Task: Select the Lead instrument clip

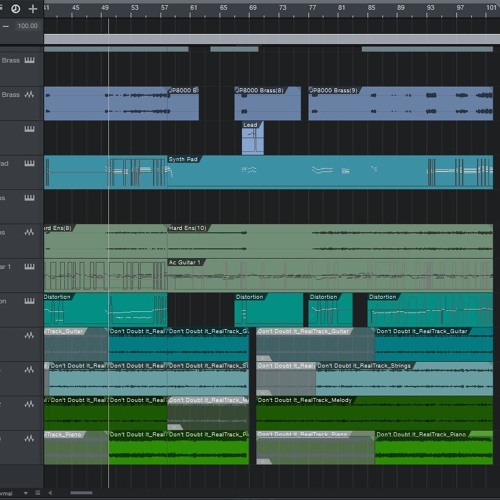Action: click(253, 138)
